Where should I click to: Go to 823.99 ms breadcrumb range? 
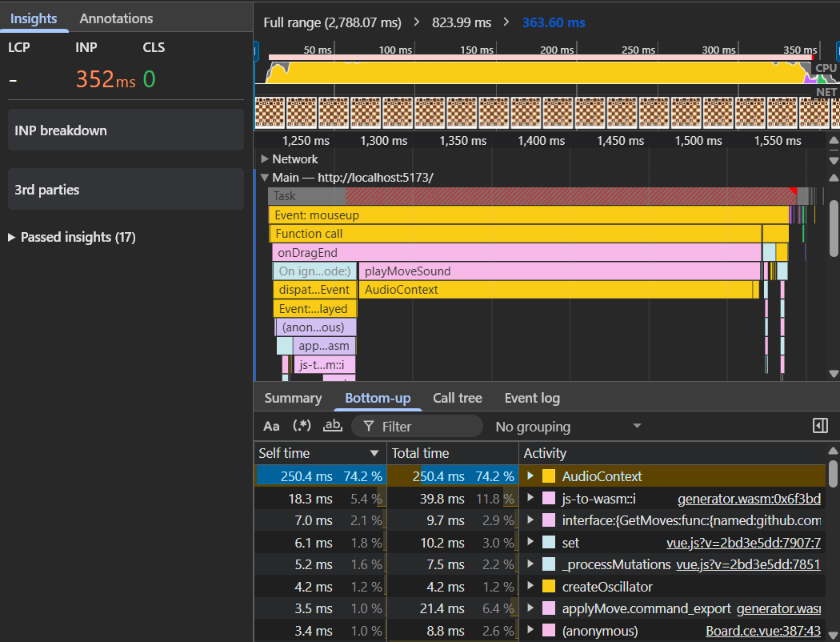coord(462,22)
